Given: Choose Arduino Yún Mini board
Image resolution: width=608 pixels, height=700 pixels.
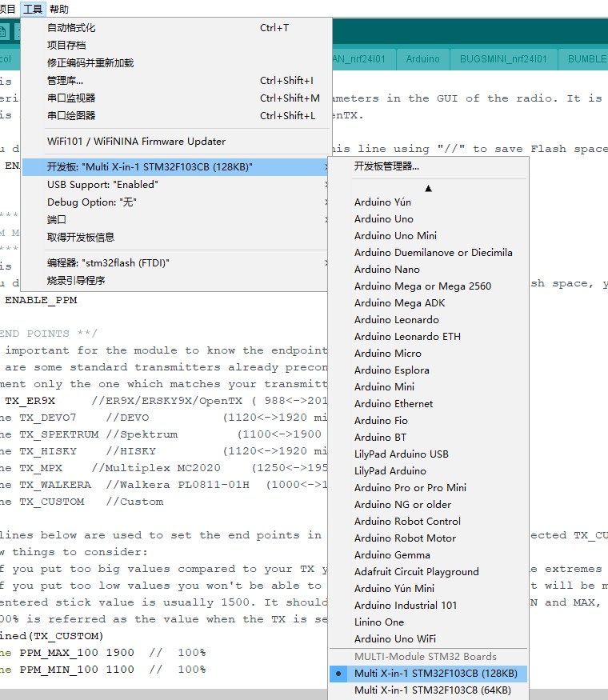Looking at the screenshot, I should (x=429, y=588).
